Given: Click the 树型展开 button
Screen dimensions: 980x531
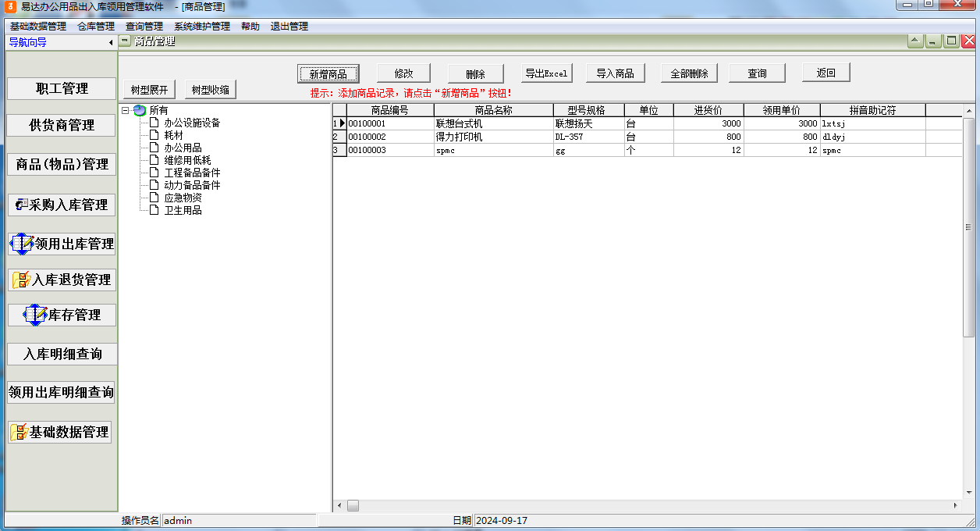Looking at the screenshot, I should click(x=150, y=89).
